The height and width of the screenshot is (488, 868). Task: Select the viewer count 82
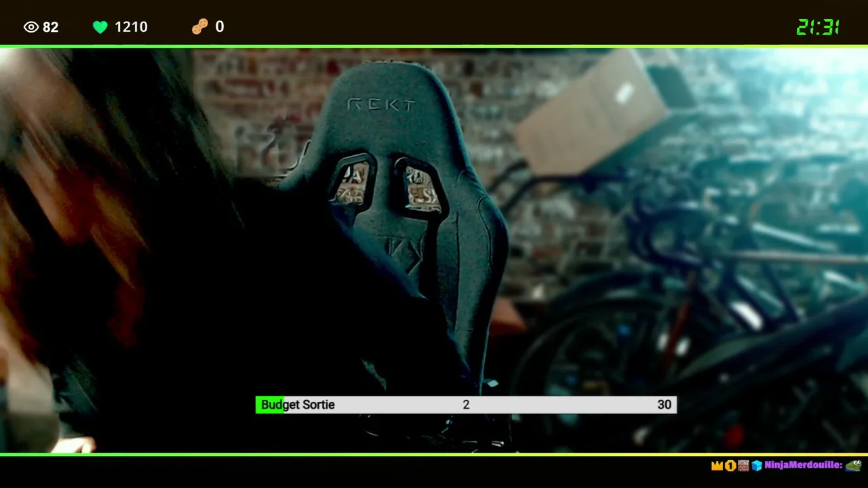pyautogui.click(x=51, y=27)
